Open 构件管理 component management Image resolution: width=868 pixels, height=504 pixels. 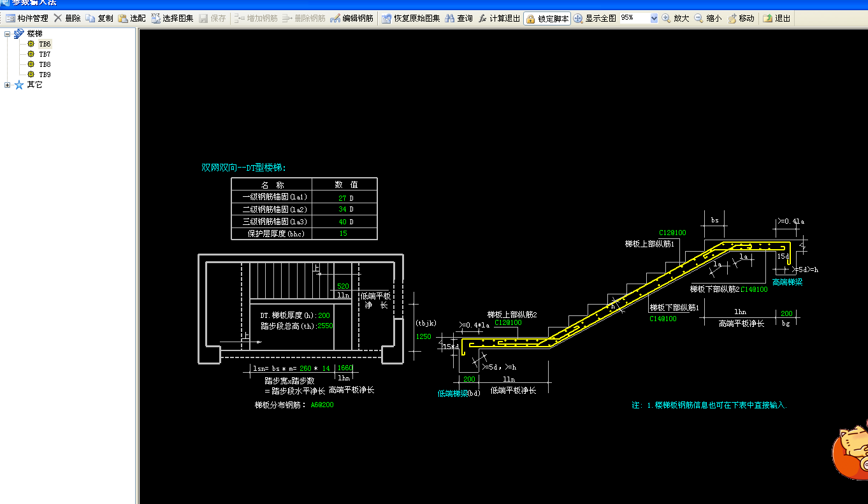click(x=27, y=18)
